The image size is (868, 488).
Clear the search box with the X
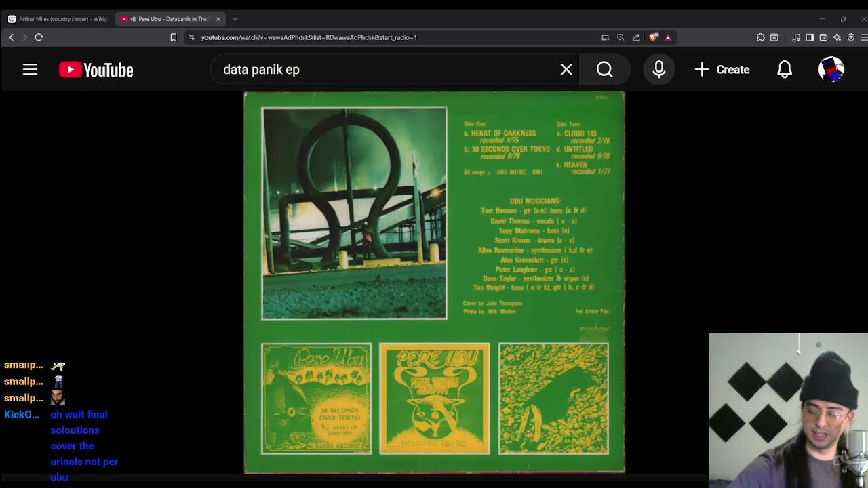(x=566, y=70)
